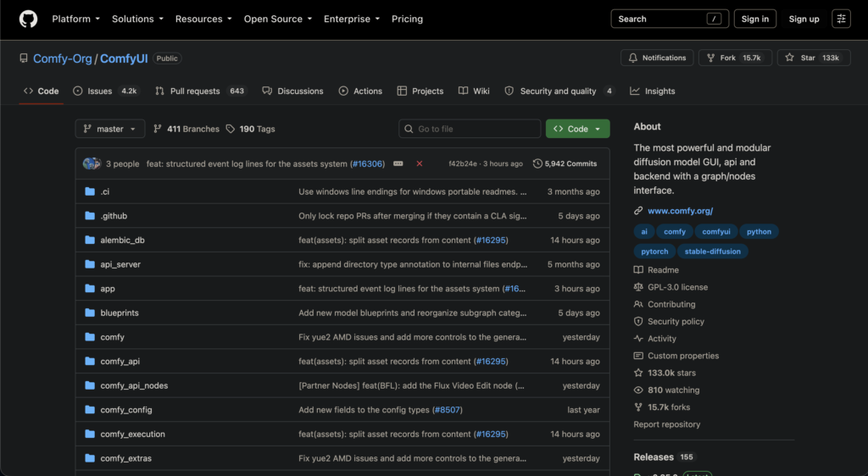The height and width of the screenshot is (476, 868).
Task: Open the Releases heading link
Action: (654, 457)
